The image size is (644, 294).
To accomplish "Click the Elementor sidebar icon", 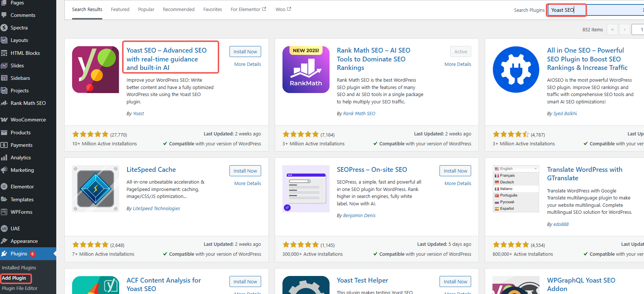I will (4, 187).
